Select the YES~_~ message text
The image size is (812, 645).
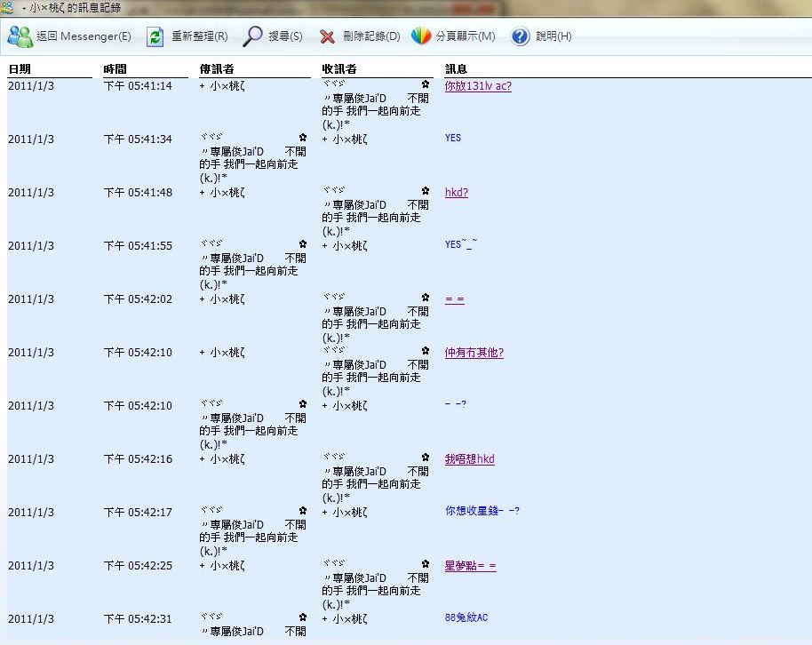click(461, 244)
